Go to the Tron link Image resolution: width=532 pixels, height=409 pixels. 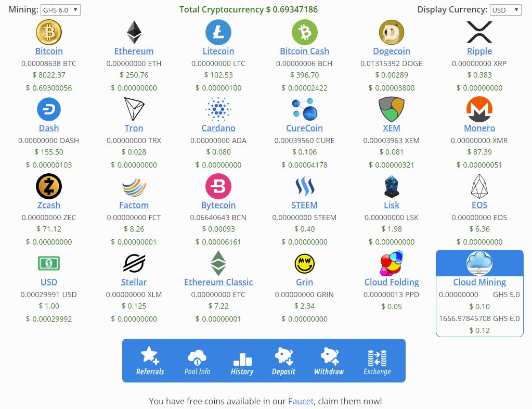tap(134, 129)
